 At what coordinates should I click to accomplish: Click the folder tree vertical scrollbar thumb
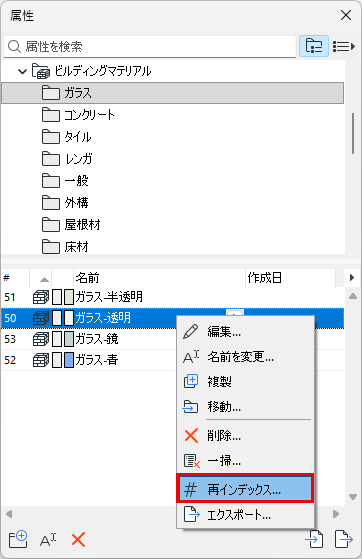(x=353, y=133)
